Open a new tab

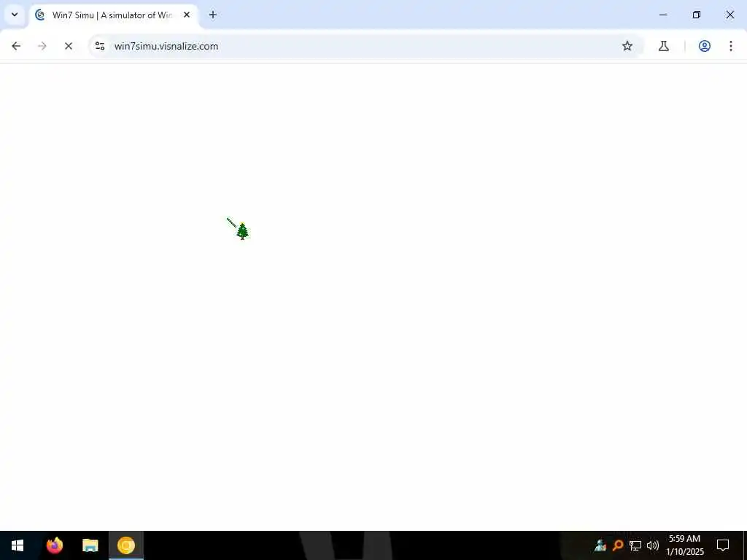(213, 15)
